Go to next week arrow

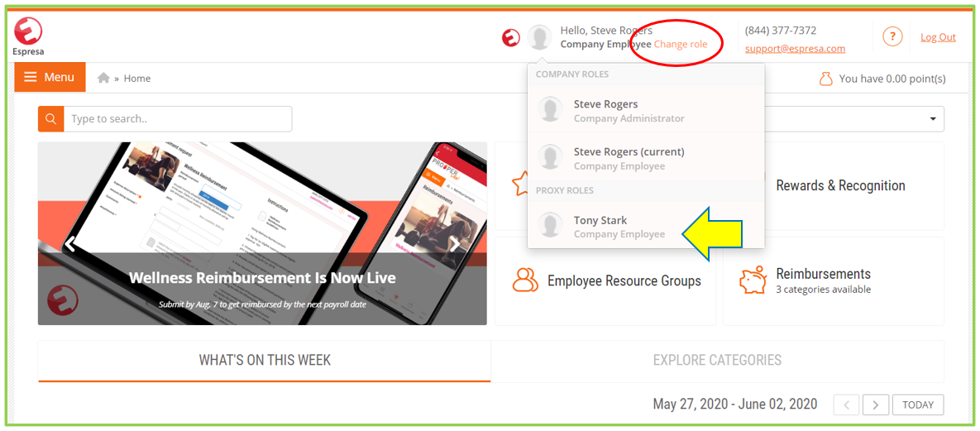coord(876,405)
